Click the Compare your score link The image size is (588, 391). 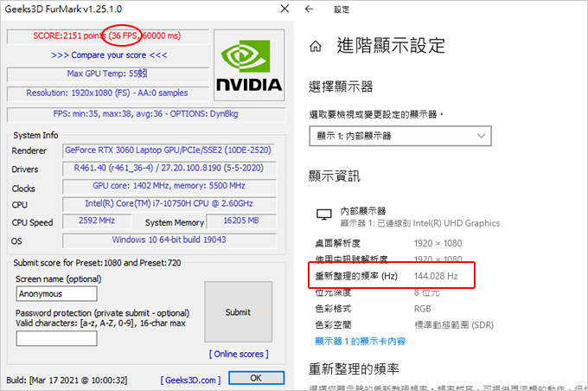[109, 55]
